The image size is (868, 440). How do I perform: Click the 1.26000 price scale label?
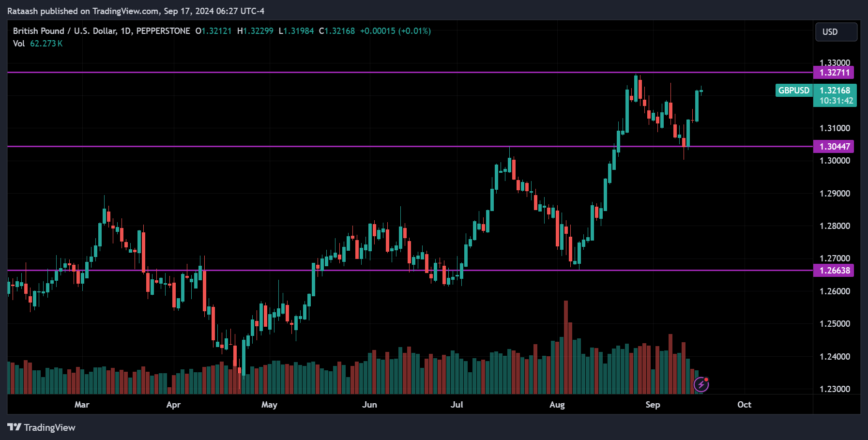click(835, 291)
